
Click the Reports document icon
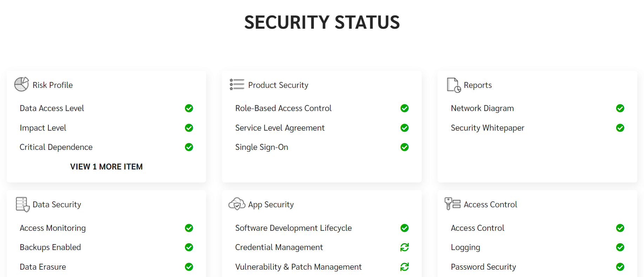pos(454,85)
